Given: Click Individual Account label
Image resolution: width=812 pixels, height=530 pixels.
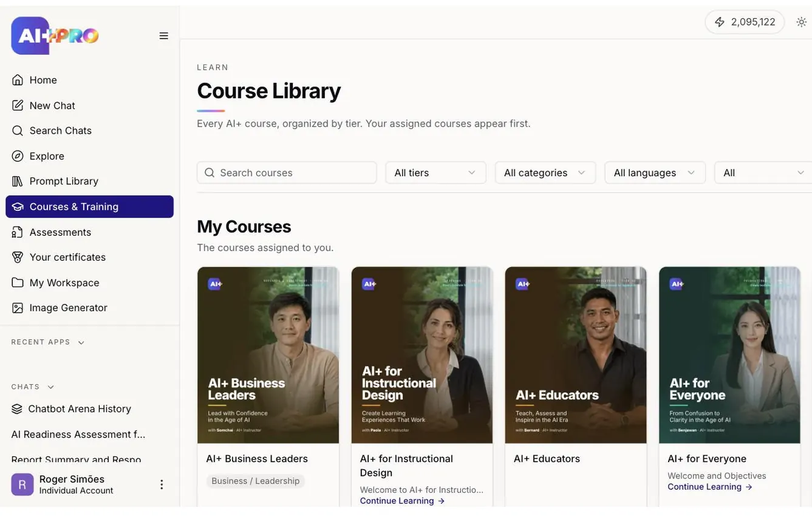Looking at the screenshot, I should [x=76, y=490].
